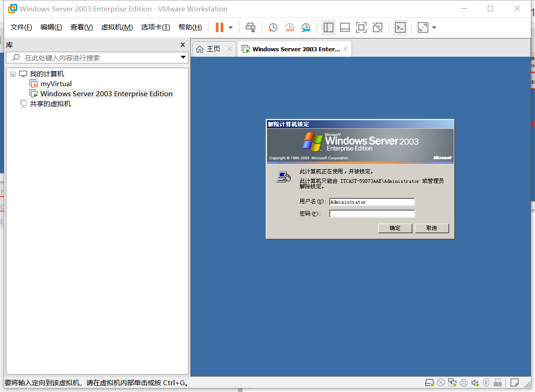Click the running VM icon in the library
535x392 pixels.
34,94
